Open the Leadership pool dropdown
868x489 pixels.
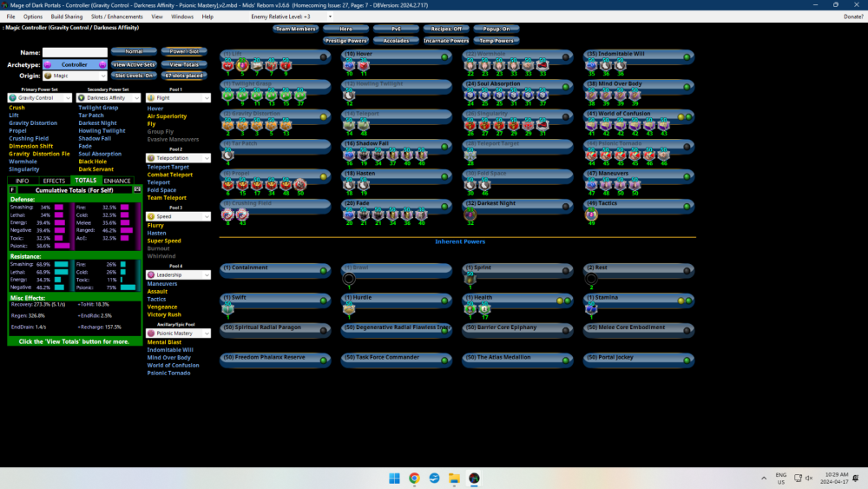(178, 275)
